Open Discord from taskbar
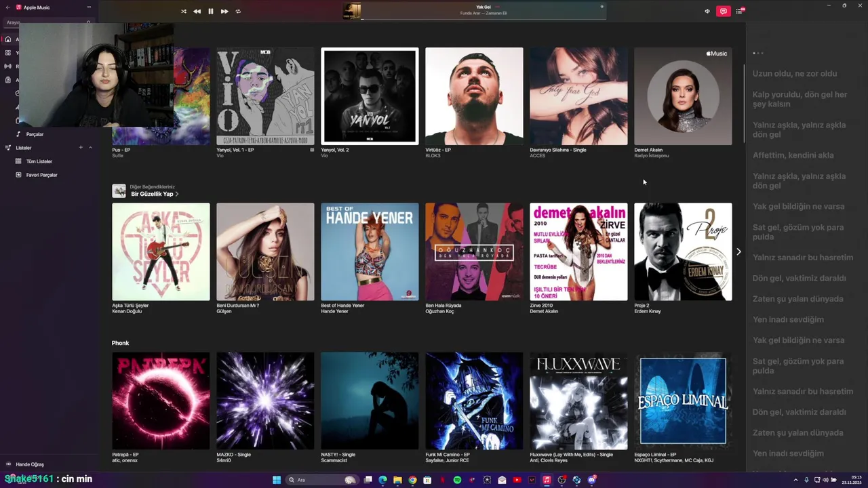 point(591,480)
